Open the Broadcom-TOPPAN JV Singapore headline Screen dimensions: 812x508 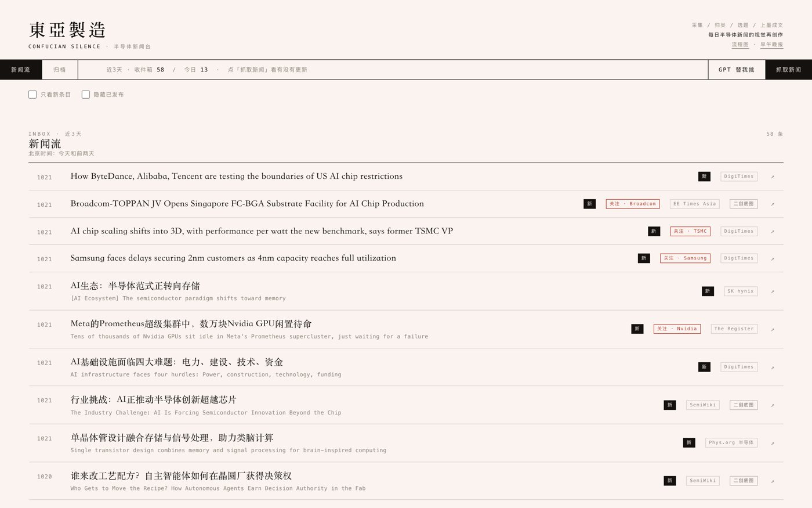click(x=247, y=204)
